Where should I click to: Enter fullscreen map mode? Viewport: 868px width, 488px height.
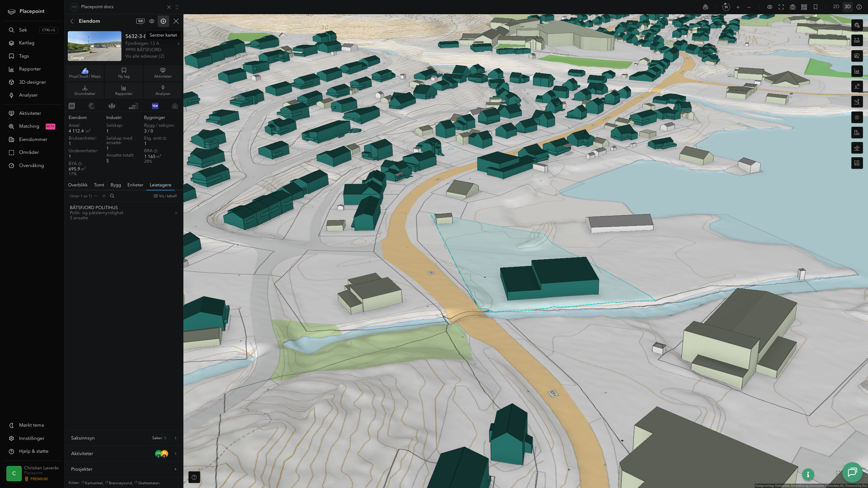pyautogui.click(x=781, y=7)
